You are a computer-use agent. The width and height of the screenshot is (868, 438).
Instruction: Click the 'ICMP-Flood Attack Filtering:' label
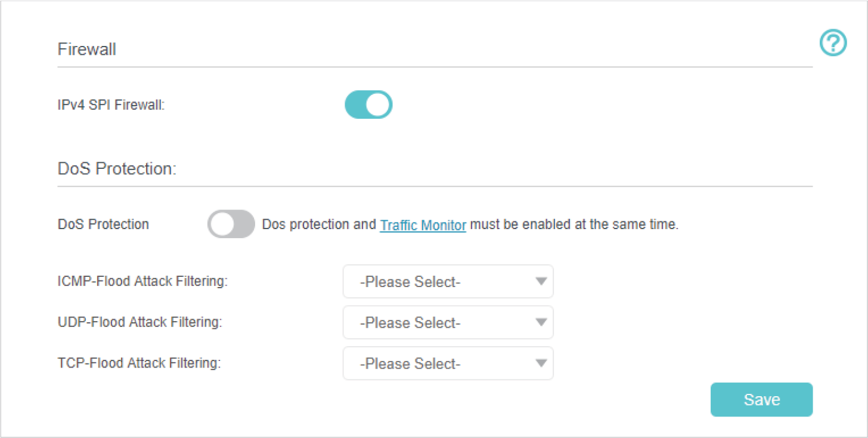[x=142, y=281]
